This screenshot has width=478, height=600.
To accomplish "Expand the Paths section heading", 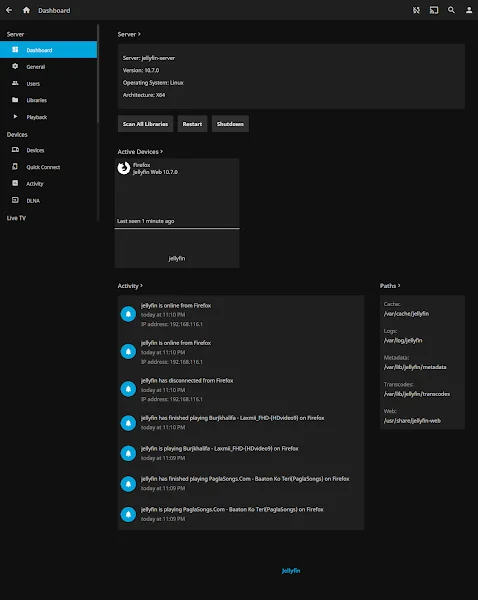I will [x=390, y=286].
